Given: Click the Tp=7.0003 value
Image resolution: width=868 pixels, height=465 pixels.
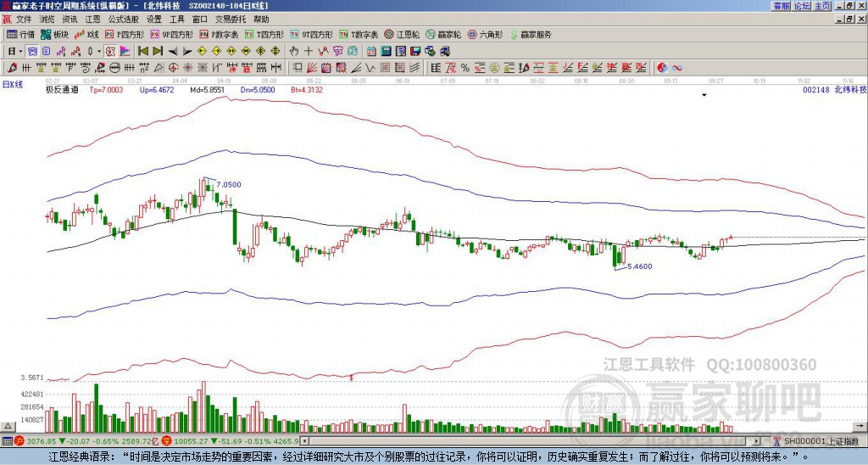Looking at the screenshot, I should pos(106,89).
